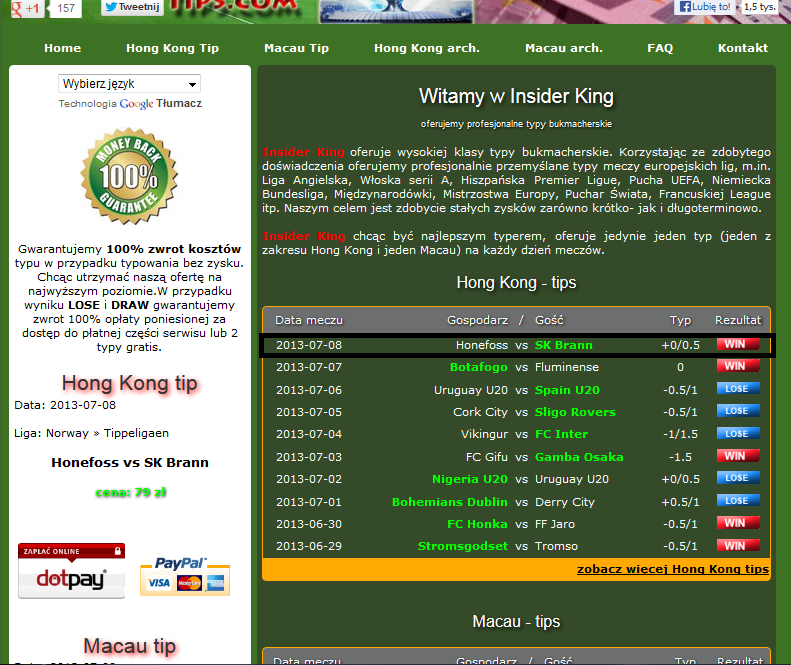Click the Money Back 100% Guarantee badge
Screen dimensions: 791x665
point(129,176)
